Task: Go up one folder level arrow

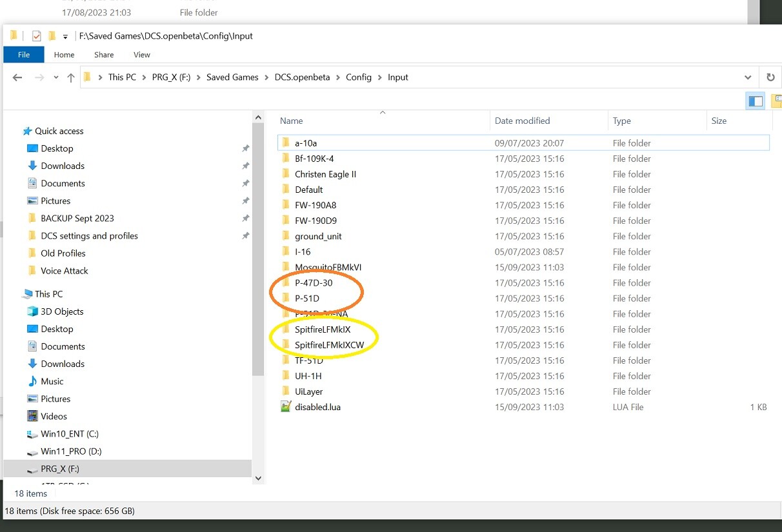Action: click(x=71, y=77)
